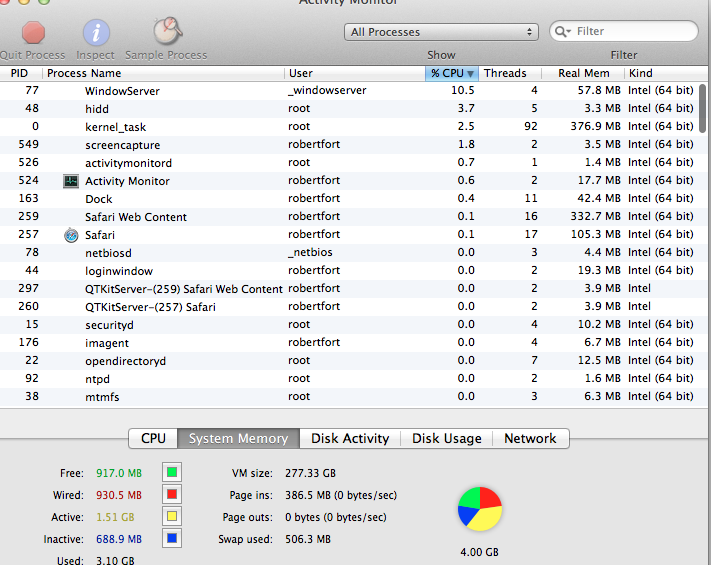711x565 pixels.
Task: Sort by User column header
Action: coord(355,73)
